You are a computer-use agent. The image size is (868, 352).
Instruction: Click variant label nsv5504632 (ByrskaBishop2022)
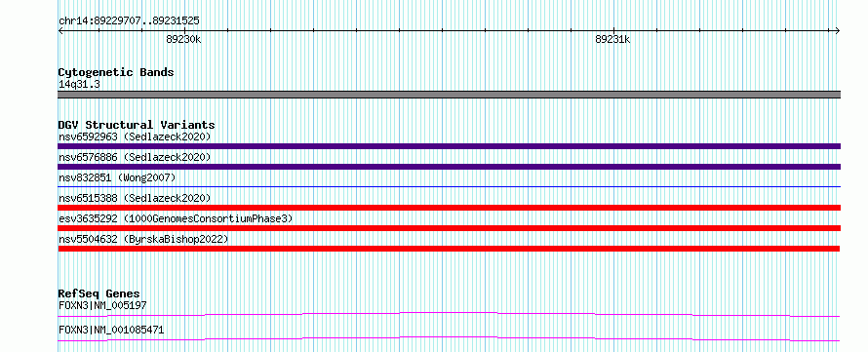[143, 239]
